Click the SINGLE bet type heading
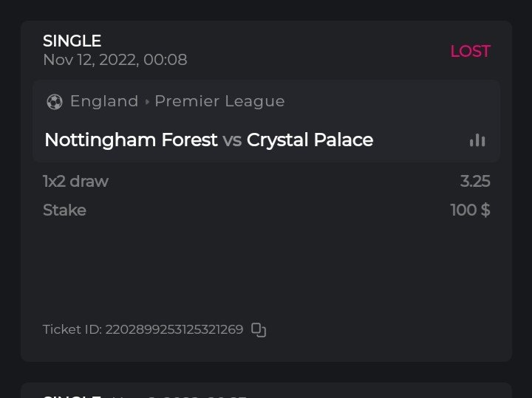 pyautogui.click(x=72, y=41)
